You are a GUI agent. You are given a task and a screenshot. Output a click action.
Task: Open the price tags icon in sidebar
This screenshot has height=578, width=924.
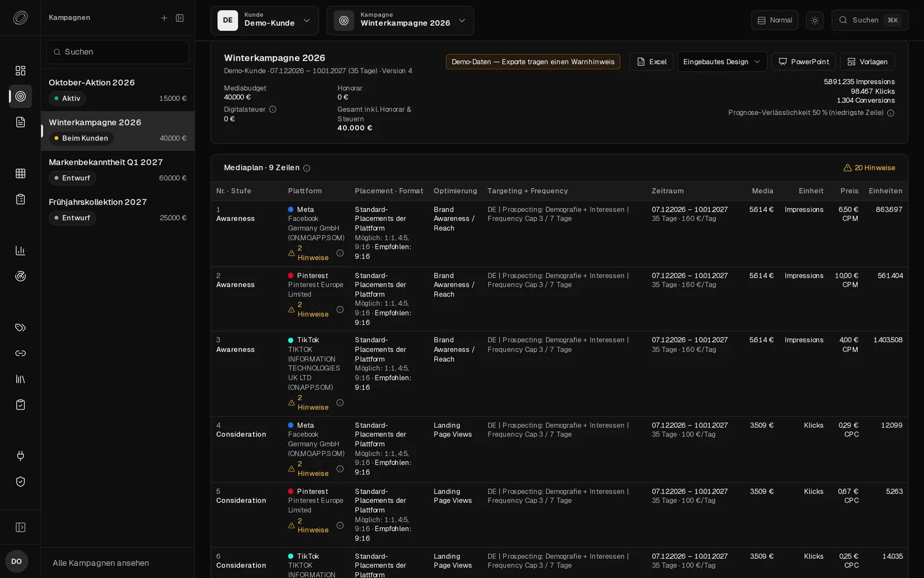click(x=20, y=328)
